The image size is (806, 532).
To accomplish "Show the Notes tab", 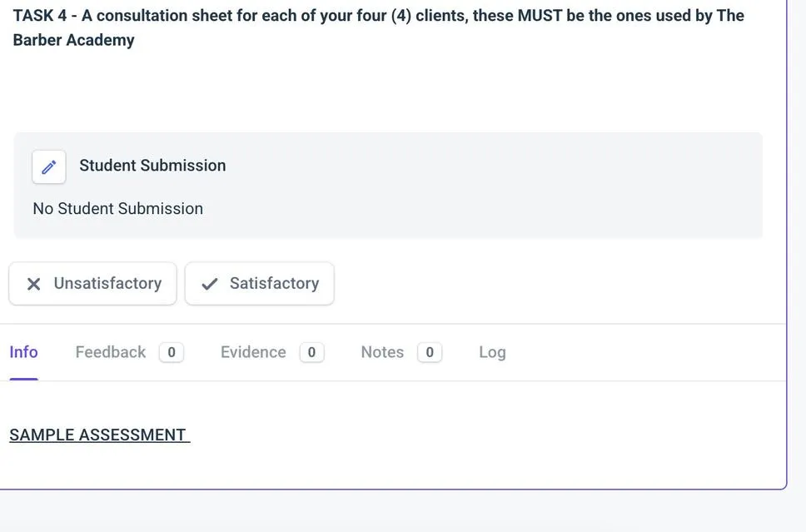I will click(x=382, y=352).
